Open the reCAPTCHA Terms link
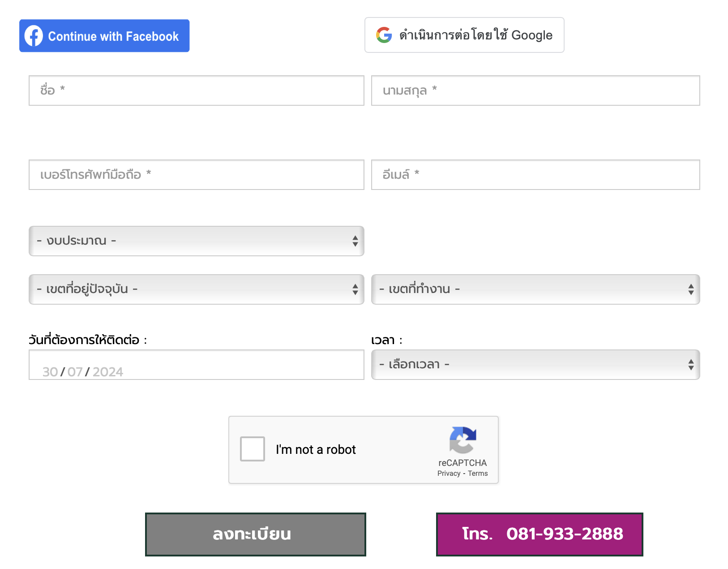 (x=478, y=474)
